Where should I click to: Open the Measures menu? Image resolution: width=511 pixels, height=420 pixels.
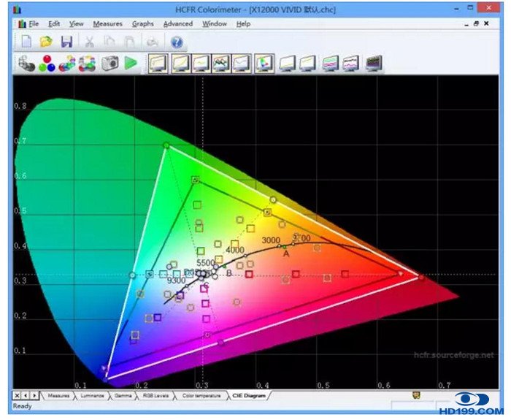click(107, 23)
